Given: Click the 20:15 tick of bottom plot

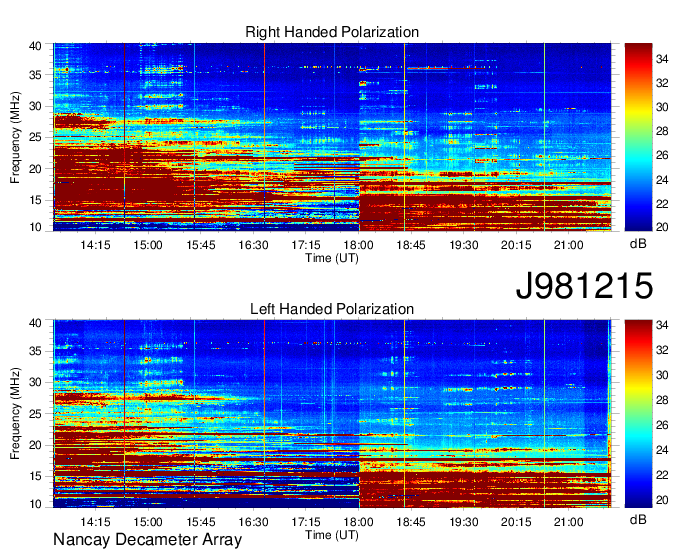Looking at the screenshot, I should pyautogui.click(x=516, y=522).
